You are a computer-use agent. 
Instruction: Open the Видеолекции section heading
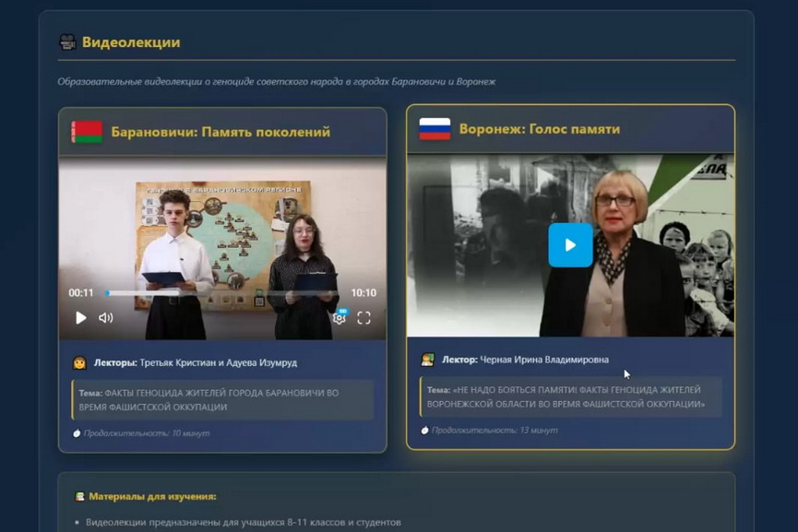tap(131, 42)
